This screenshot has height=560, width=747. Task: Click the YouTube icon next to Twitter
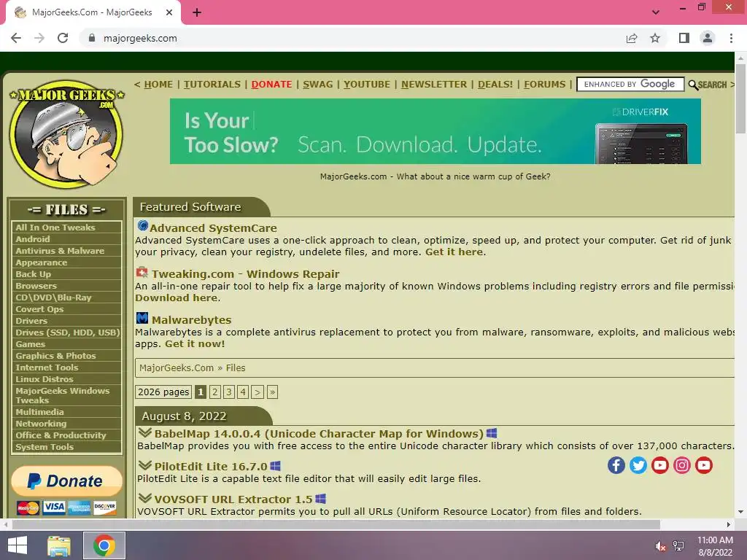click(659, 465)
